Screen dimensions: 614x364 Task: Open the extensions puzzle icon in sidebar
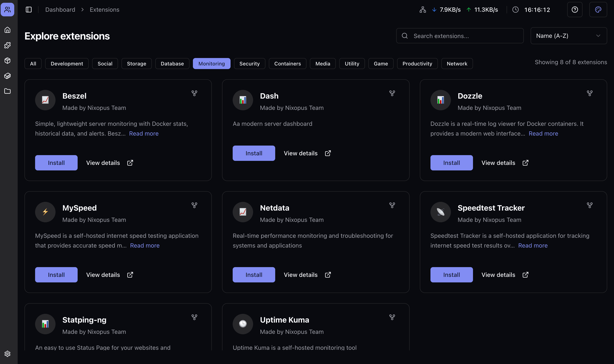[x=8, y=45]
